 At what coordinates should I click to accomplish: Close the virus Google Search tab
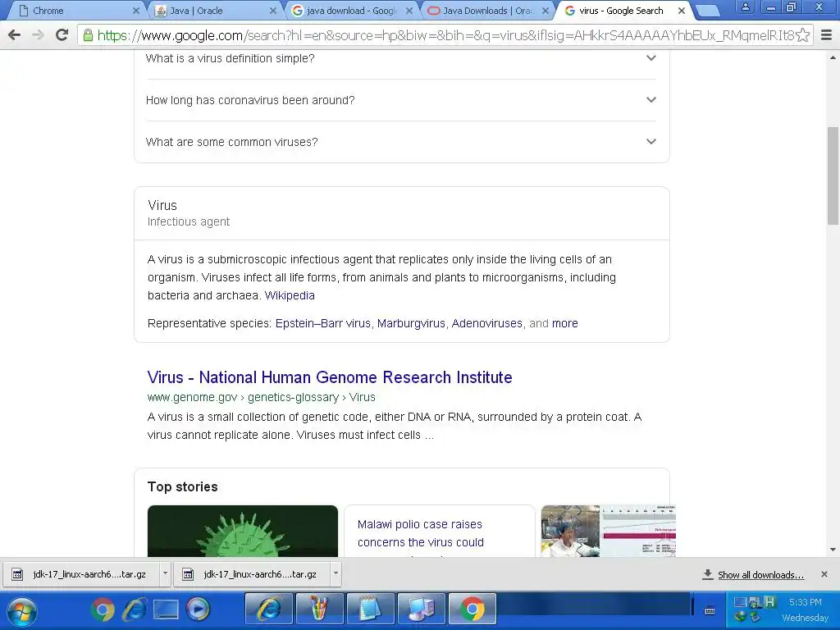(x=682, y=11)
